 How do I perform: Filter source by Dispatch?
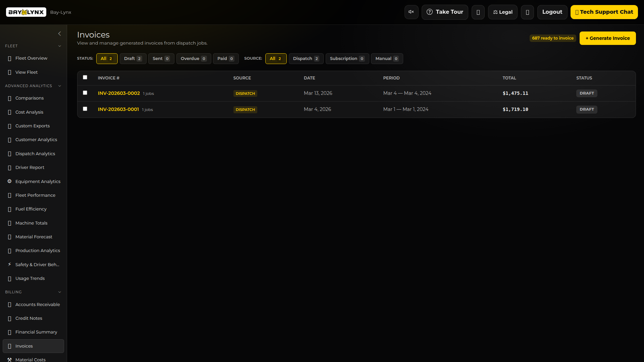[x=306, y=59]
